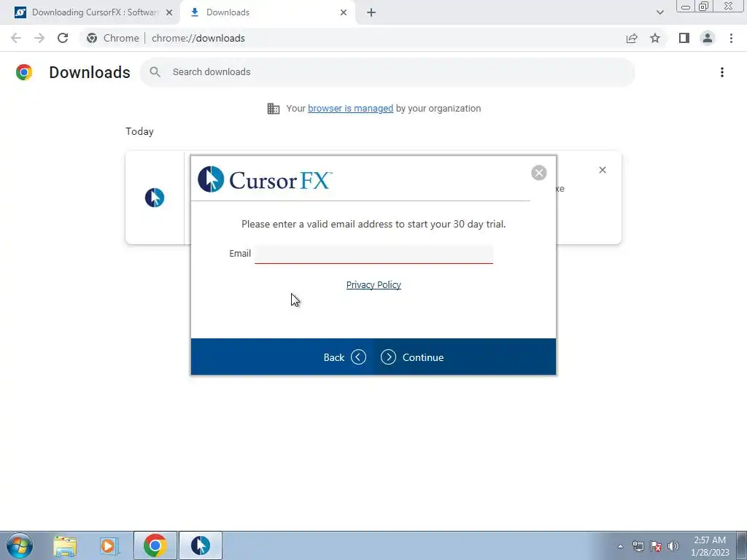The height and width of the screenshot is (560, 747).
Task: Click the Continue button in CursorFX dialog
Action: 413,357
